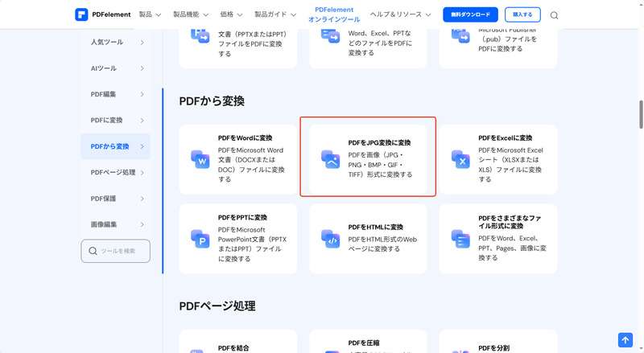Open the PDFを分割 card title
Screen dimensions: 644x353
click(493, 348)
